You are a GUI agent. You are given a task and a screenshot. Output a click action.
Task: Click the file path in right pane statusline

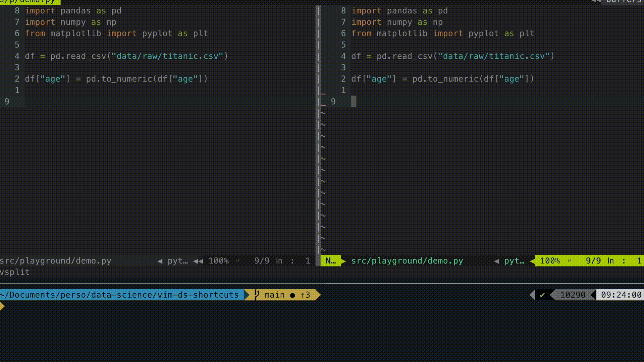407,261
